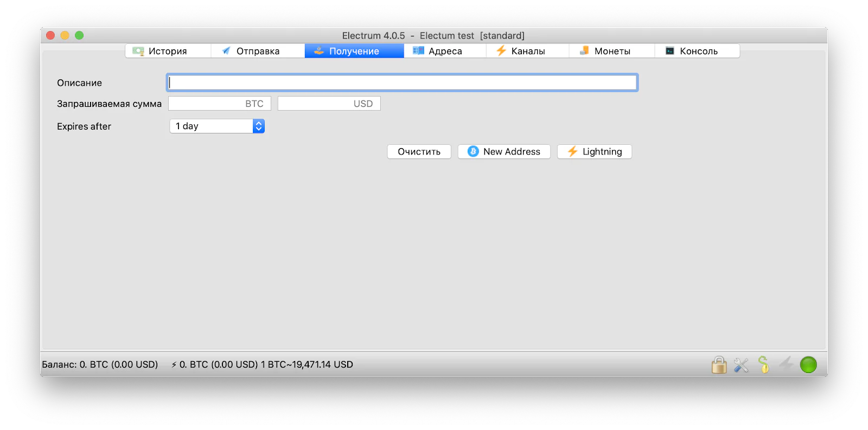Create a New Address request
Viewport: 868px width, 430px height.
[504, 152]
